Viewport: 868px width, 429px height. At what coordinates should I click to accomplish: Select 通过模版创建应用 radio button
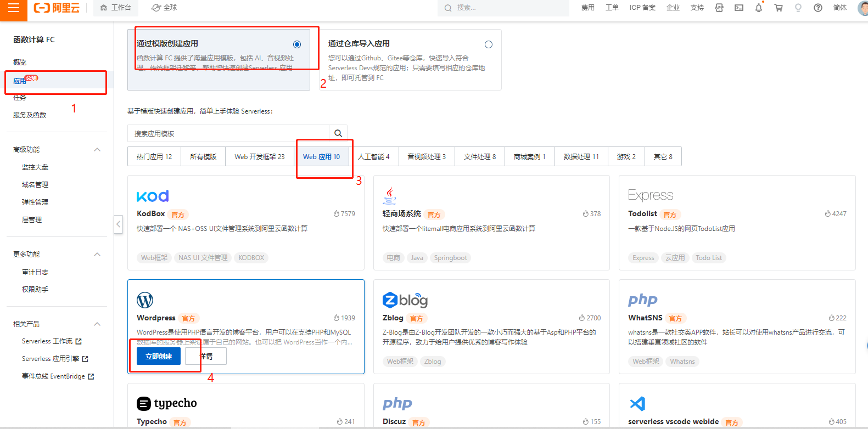(297, 44)
